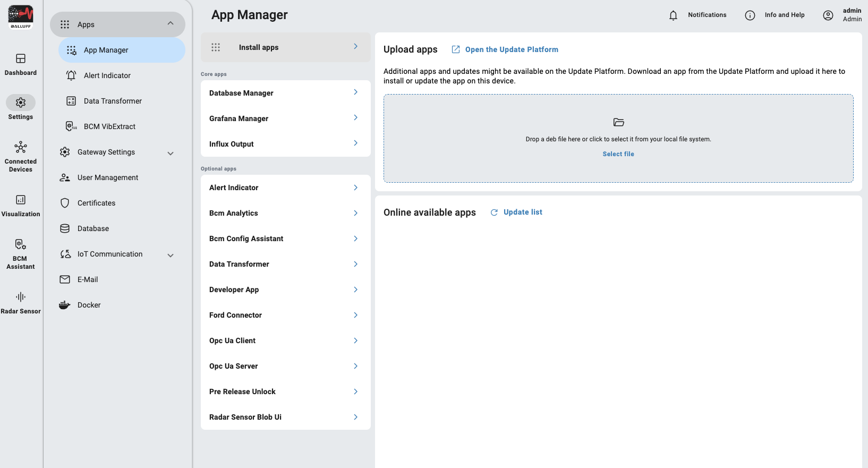This screenshot has height=468, width=868.
Task: Click the Info and Help icon
Action: (x=750, y=15)
